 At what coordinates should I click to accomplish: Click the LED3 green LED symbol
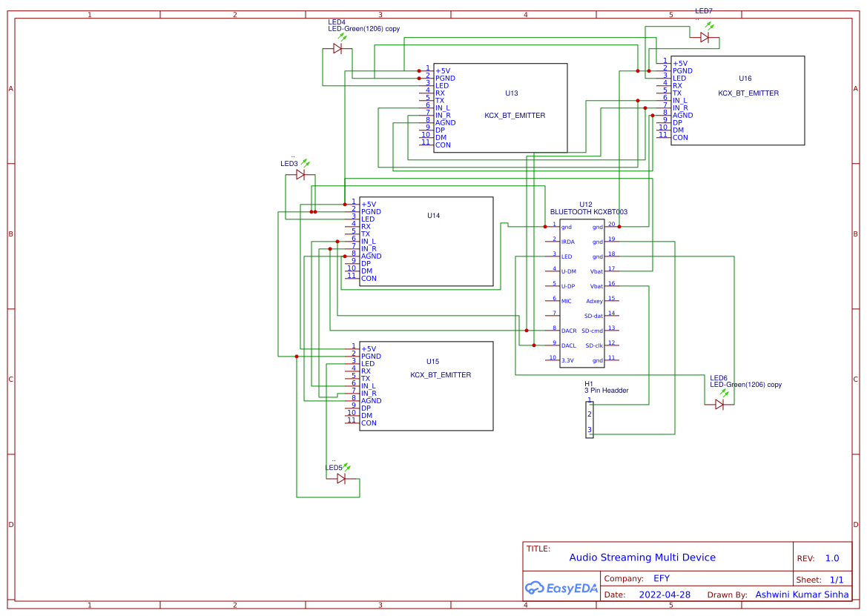click(x=300, y=176)
